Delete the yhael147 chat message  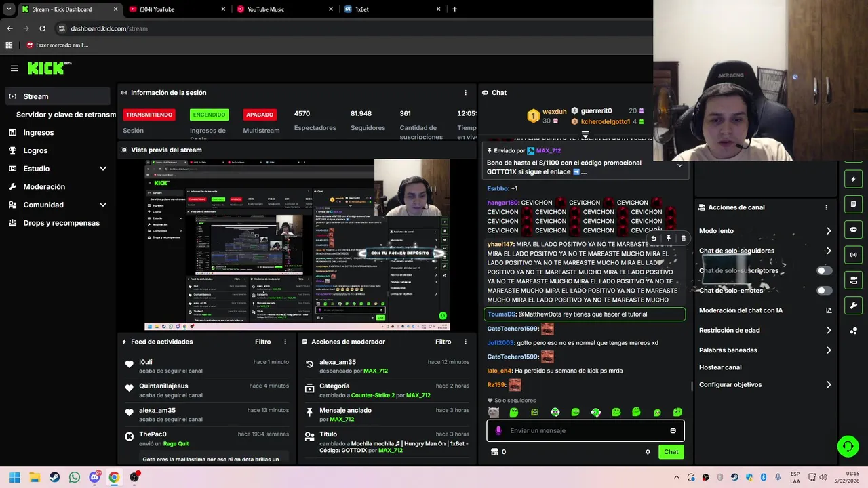[684, 239]
